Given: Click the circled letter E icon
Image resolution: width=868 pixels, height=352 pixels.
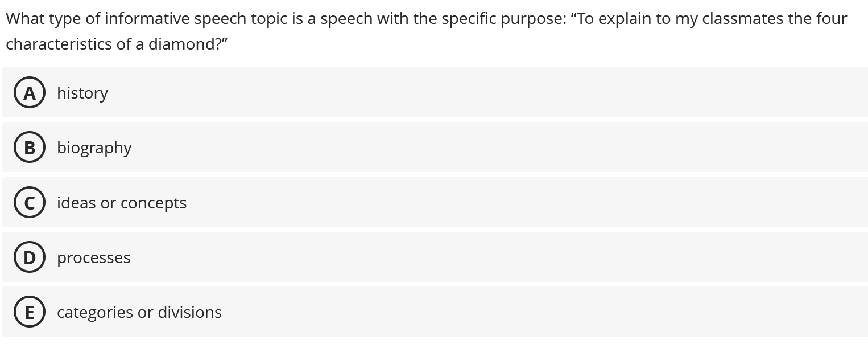Looking at the screenshot, I should [x=30, y=312].
